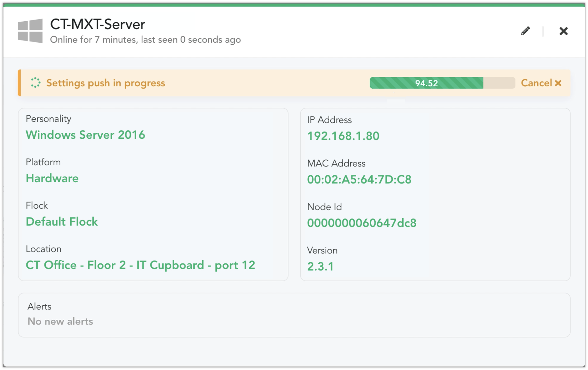
Task: Click the No new alerts message
Action: 60,321
